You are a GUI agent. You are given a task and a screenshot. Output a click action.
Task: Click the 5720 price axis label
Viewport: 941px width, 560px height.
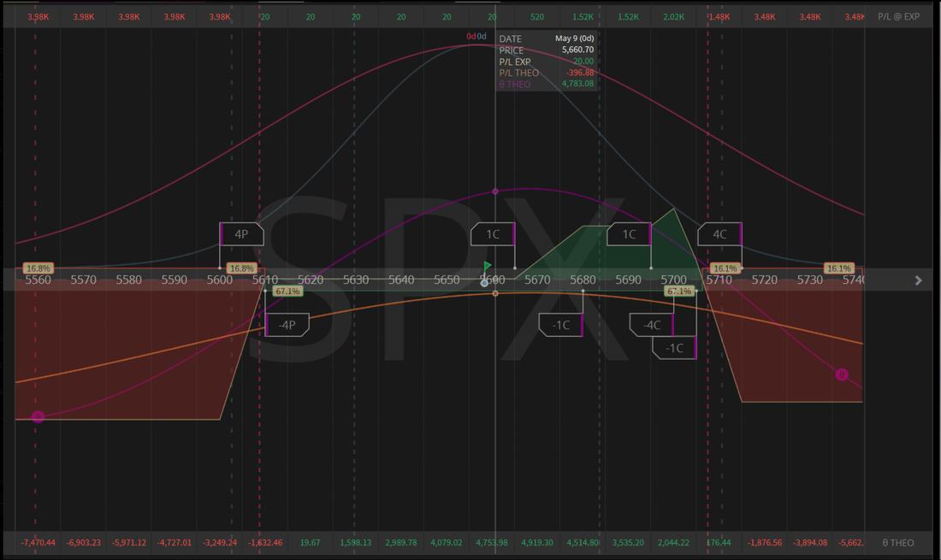765,280
